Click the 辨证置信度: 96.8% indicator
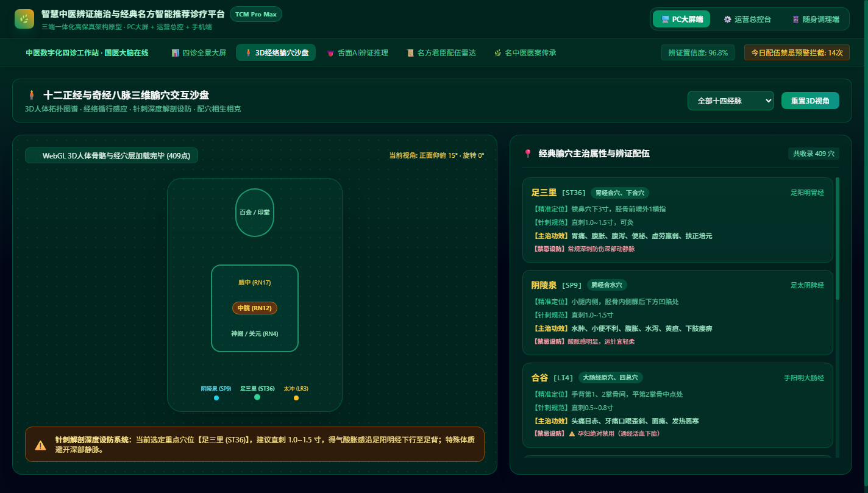This screenshot has width=868, height=493. (698, 52)
